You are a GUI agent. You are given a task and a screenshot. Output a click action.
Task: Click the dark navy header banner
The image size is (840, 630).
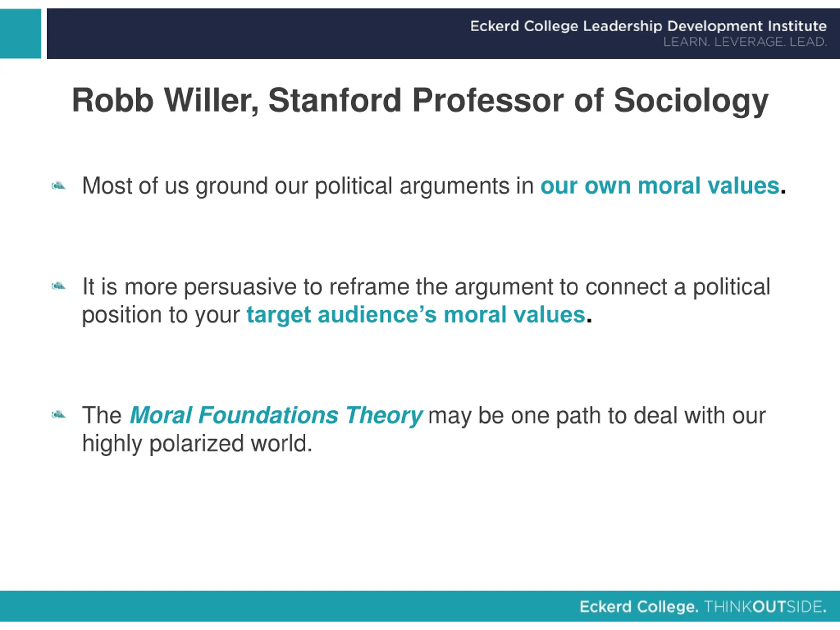(443, 33)
